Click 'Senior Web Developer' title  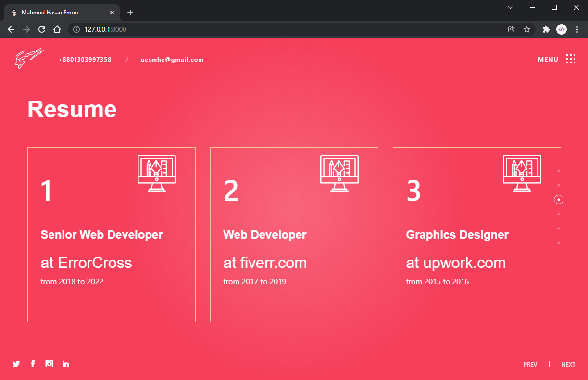[x=102, y=235]
